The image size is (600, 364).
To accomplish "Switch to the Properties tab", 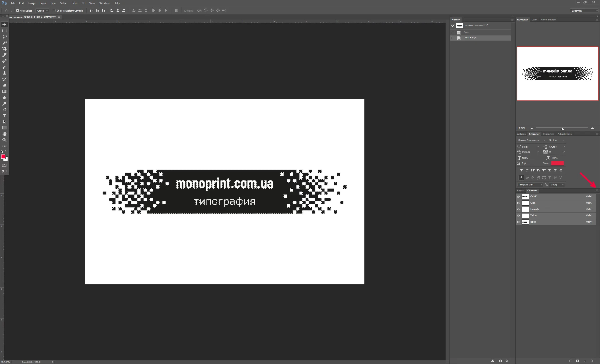I will point(548,134).
